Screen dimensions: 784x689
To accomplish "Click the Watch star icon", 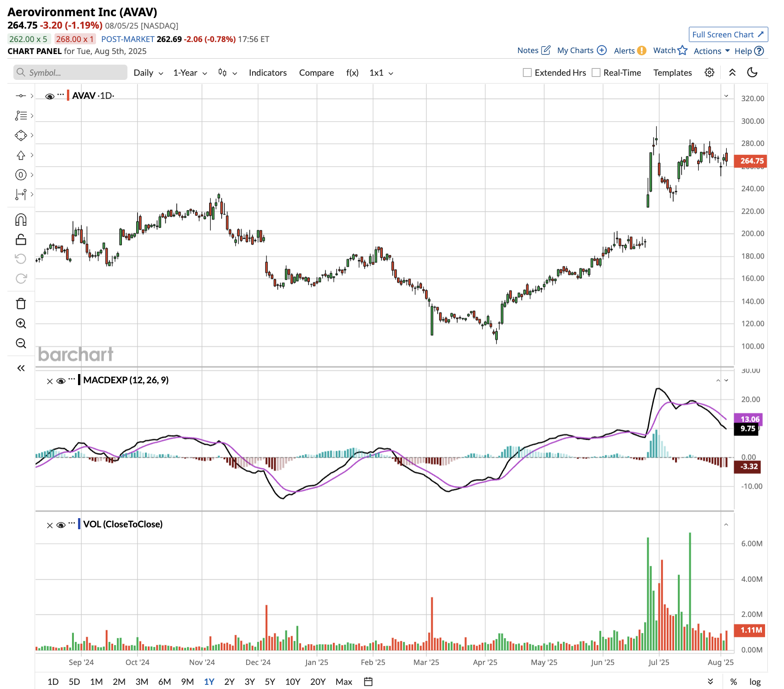I will (x=682, y=50).
